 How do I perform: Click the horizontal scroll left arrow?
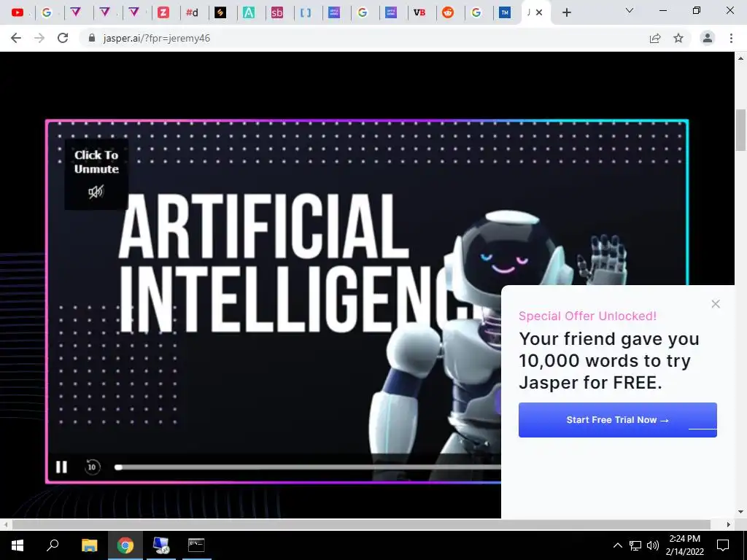pos(5,524)
